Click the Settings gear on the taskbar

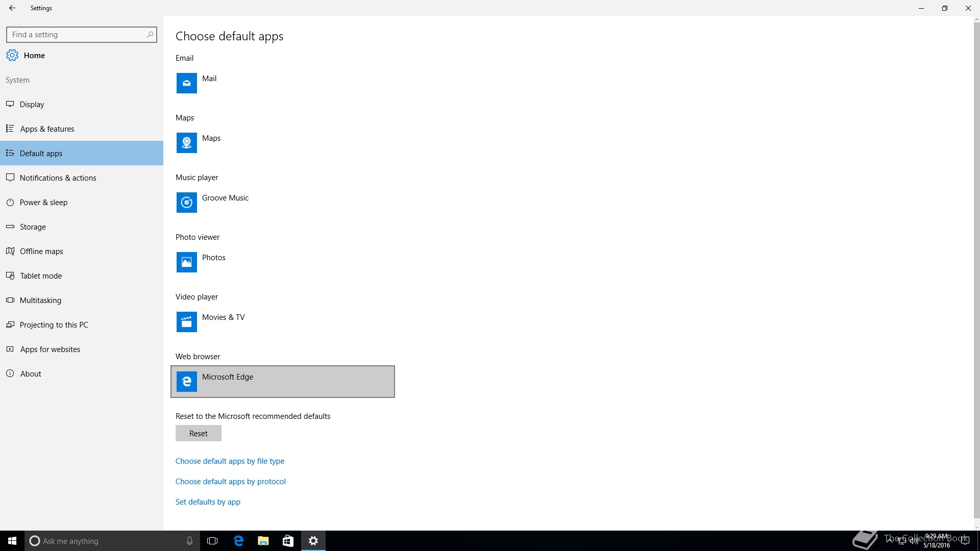(x=313, y=541)
